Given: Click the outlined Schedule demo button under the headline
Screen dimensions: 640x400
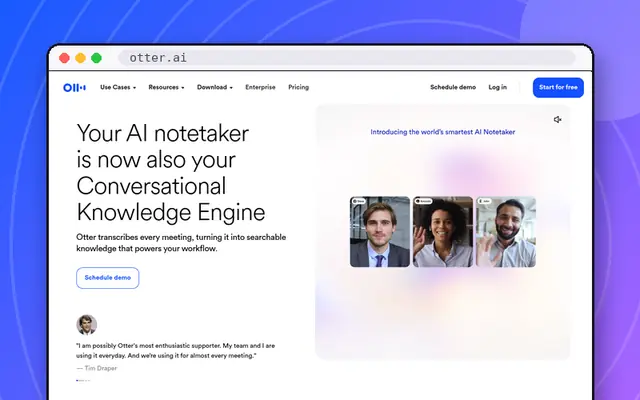Looking at the screenshot, I should click(x=108, y=278).
